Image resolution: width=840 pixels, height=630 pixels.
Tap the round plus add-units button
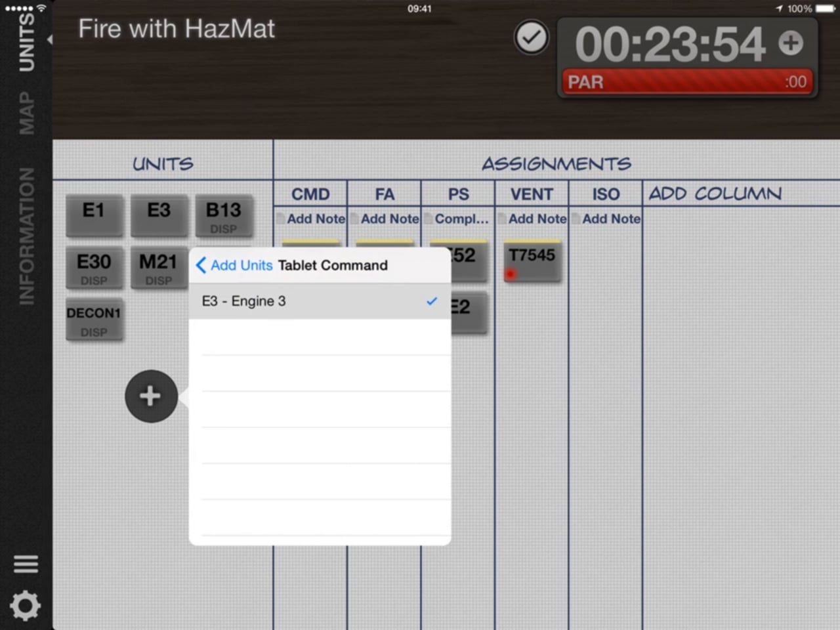tap(151, 396)
